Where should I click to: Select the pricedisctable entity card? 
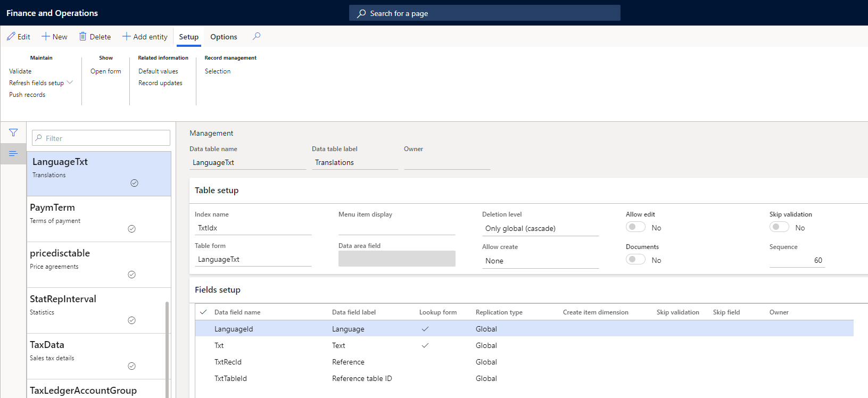[x=99, y=265]
